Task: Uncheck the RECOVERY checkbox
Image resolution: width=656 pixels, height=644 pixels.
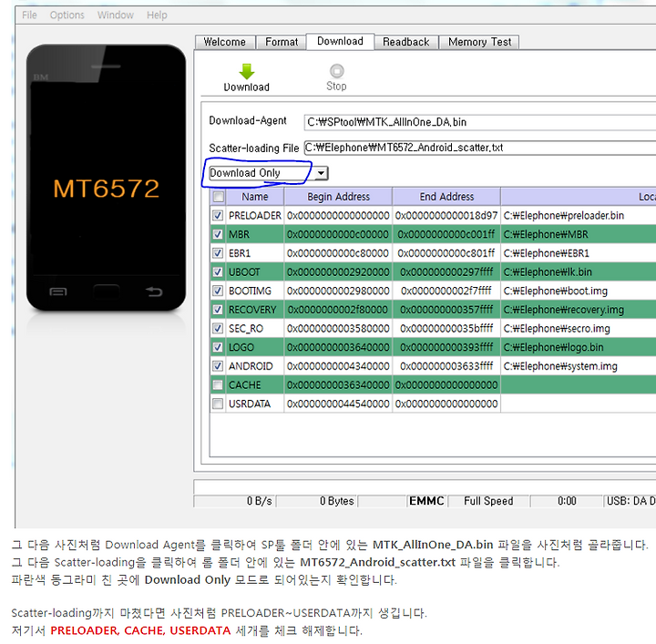Action: point(218,310)
